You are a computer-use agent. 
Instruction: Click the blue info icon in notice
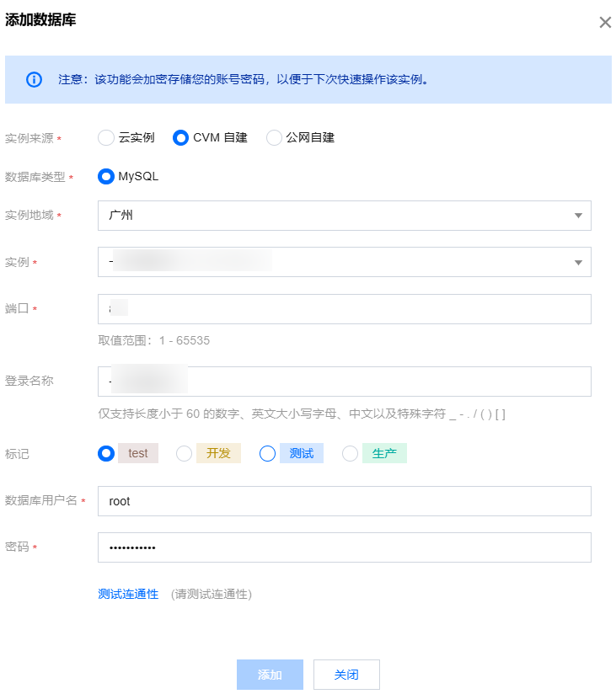34,80
